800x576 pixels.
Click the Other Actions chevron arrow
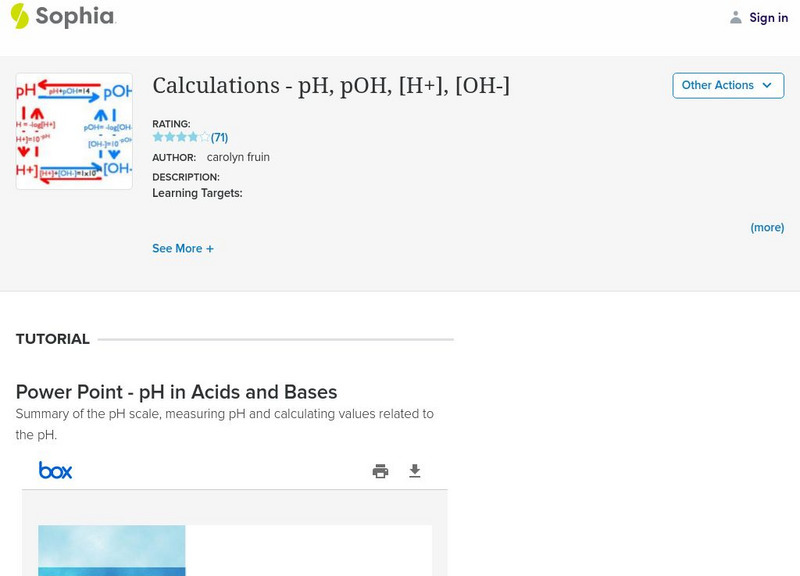[767, 85]
